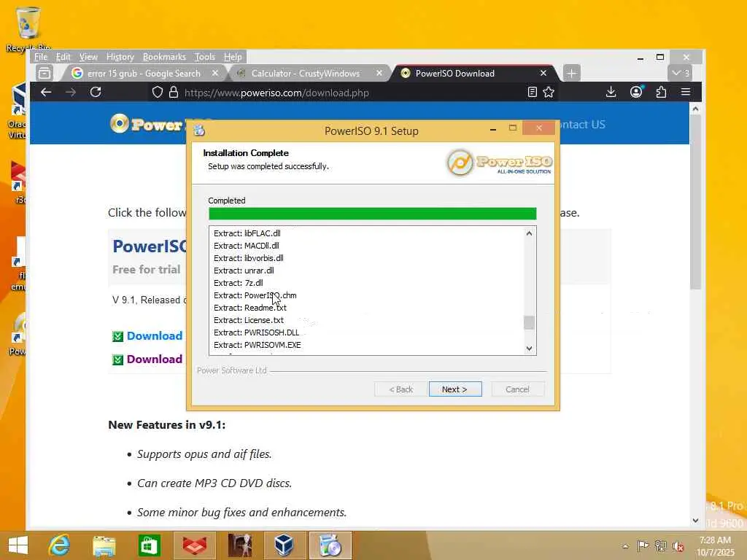
Task: Click the installation progress bar
Action: click(372, 214)
